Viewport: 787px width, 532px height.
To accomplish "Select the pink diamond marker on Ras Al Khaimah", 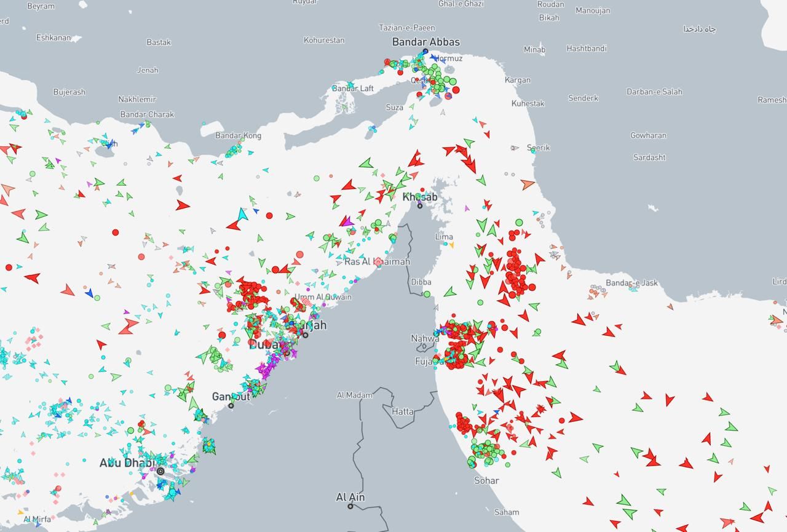I will coord(379,263).
